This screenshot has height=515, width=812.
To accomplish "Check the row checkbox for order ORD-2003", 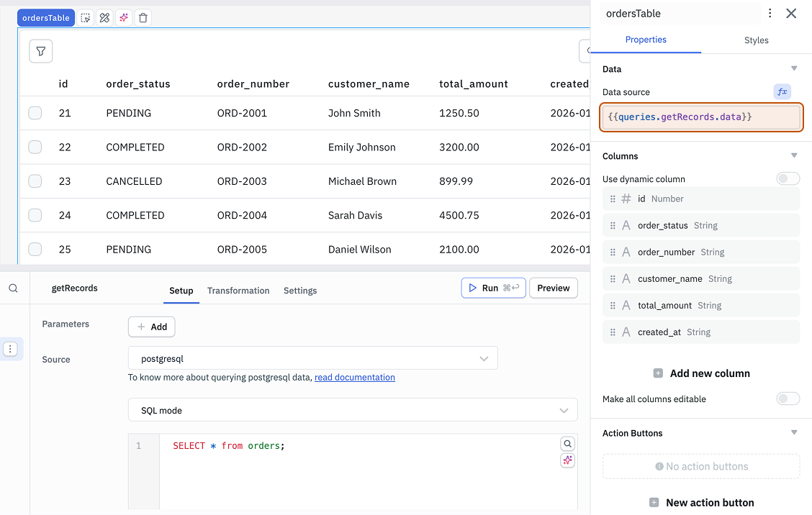I will [35, 181].
